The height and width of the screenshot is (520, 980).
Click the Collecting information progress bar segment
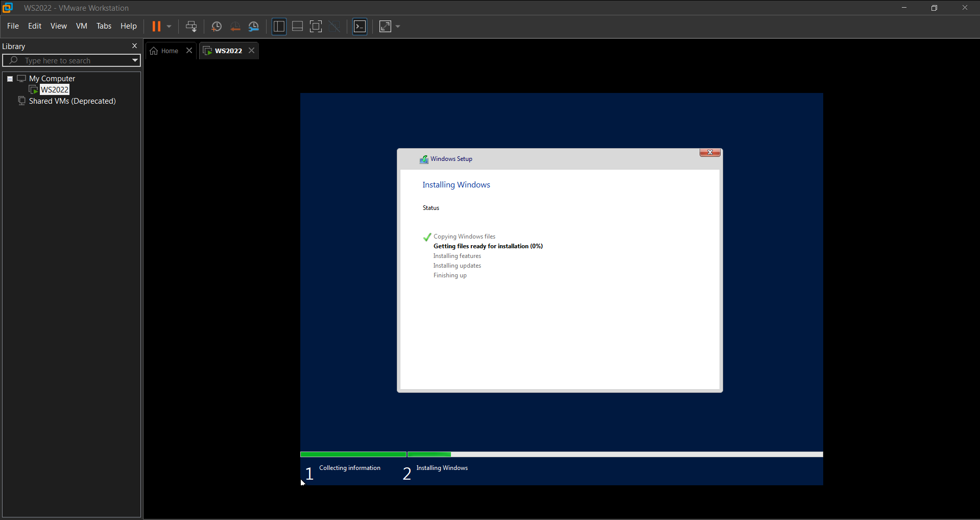[353, 454]
